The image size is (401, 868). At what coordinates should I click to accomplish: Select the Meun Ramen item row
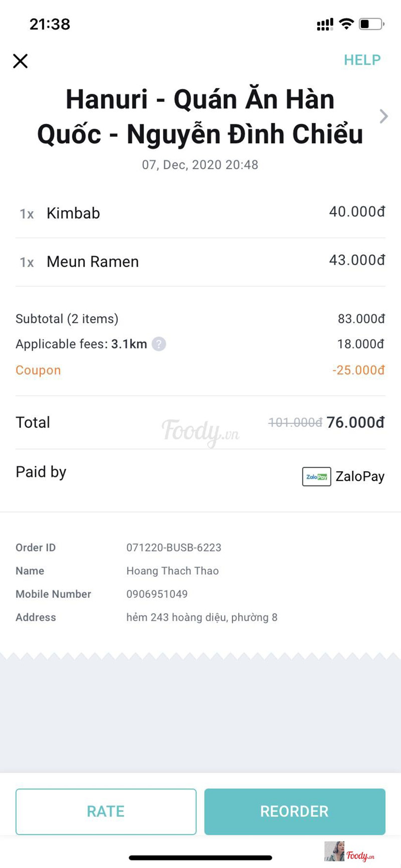200,262
